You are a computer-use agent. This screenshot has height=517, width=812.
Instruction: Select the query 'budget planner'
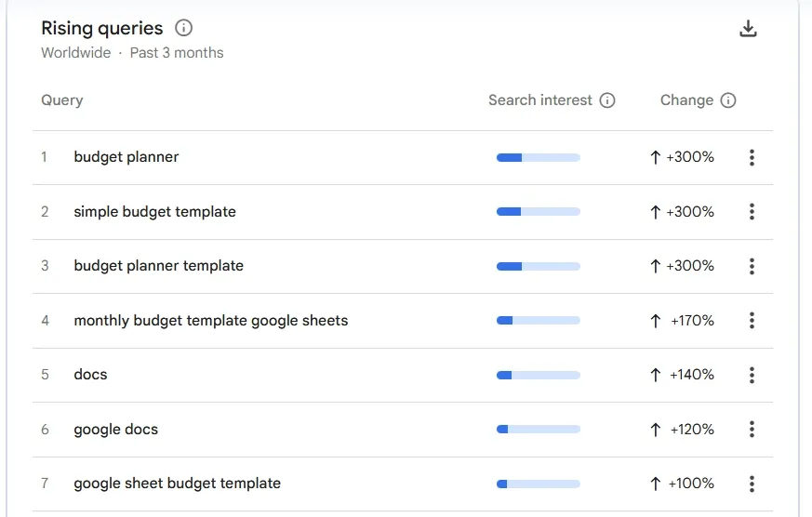click(x=126, y=157)
